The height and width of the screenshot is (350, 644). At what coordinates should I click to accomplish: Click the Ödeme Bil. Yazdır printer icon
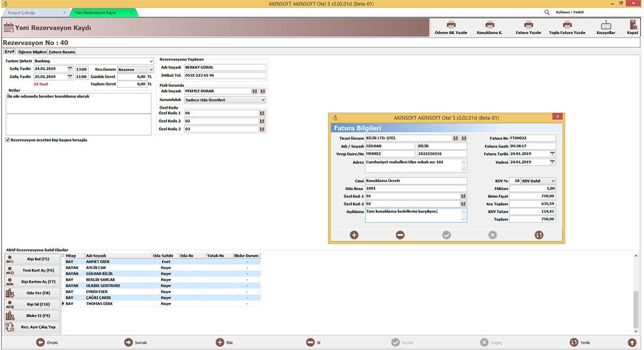(451, 25)
